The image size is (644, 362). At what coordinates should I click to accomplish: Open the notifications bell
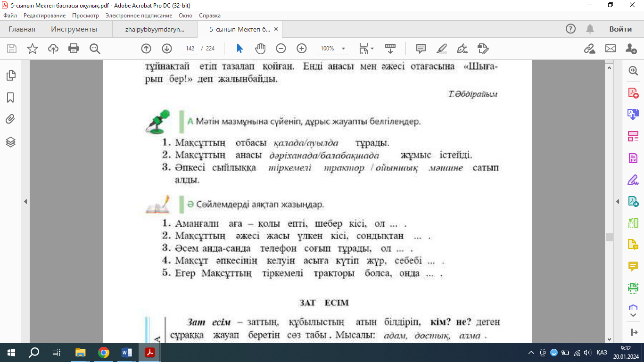point(590,29)
